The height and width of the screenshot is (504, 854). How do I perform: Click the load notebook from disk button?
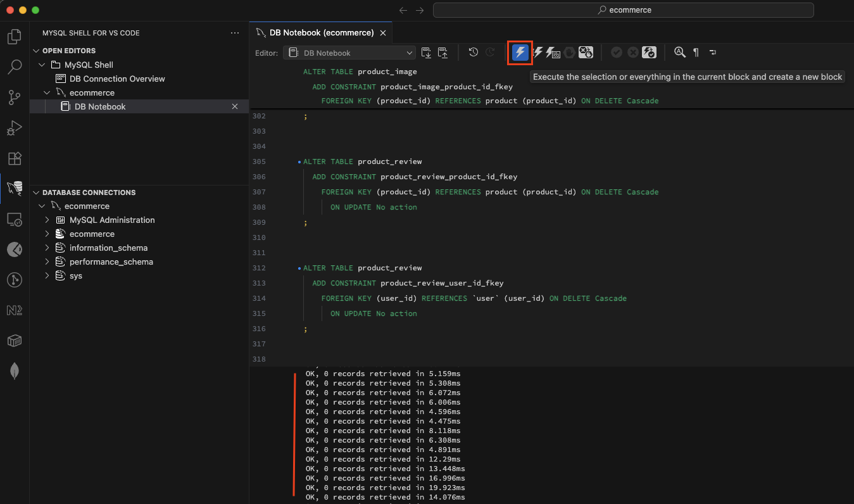pos(426,53)
